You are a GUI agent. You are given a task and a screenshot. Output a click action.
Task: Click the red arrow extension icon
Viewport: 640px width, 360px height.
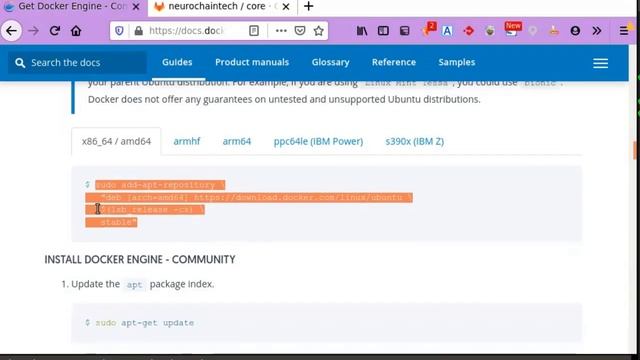469,31
